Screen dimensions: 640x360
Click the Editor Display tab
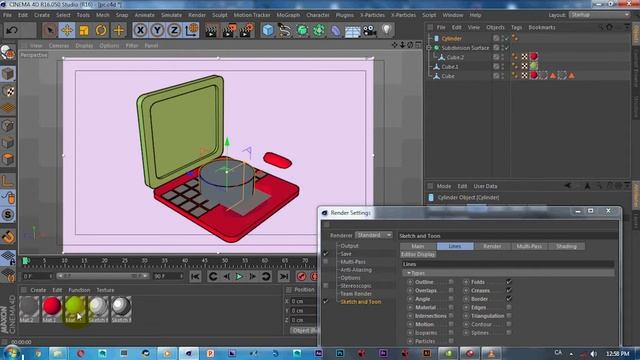coord(418,254)
